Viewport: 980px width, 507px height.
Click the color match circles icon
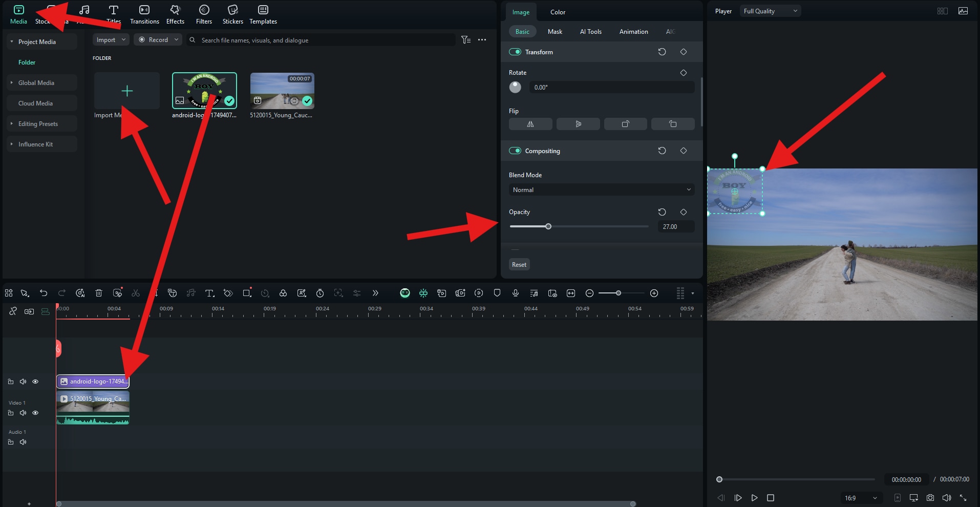(x=283, y=293)
